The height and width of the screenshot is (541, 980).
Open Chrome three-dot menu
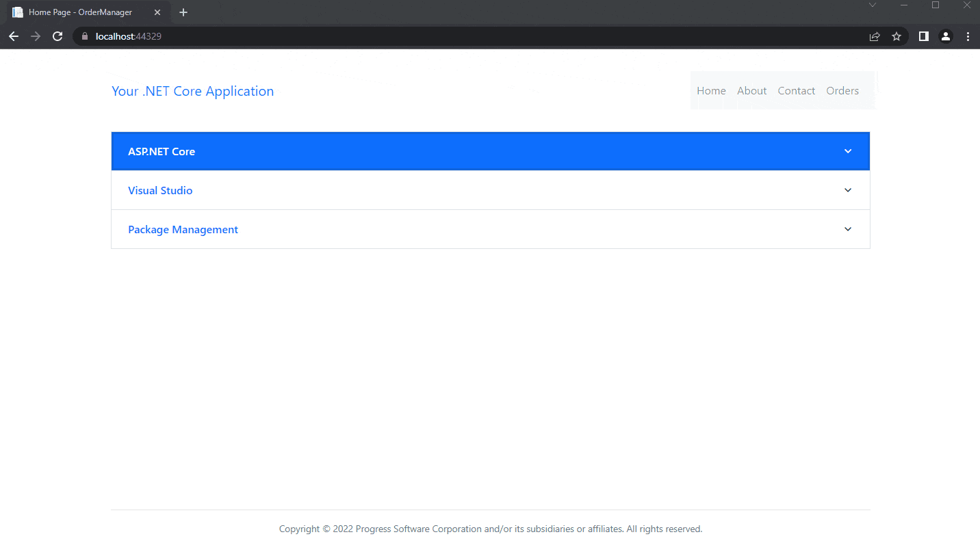[x=968, y=36]
